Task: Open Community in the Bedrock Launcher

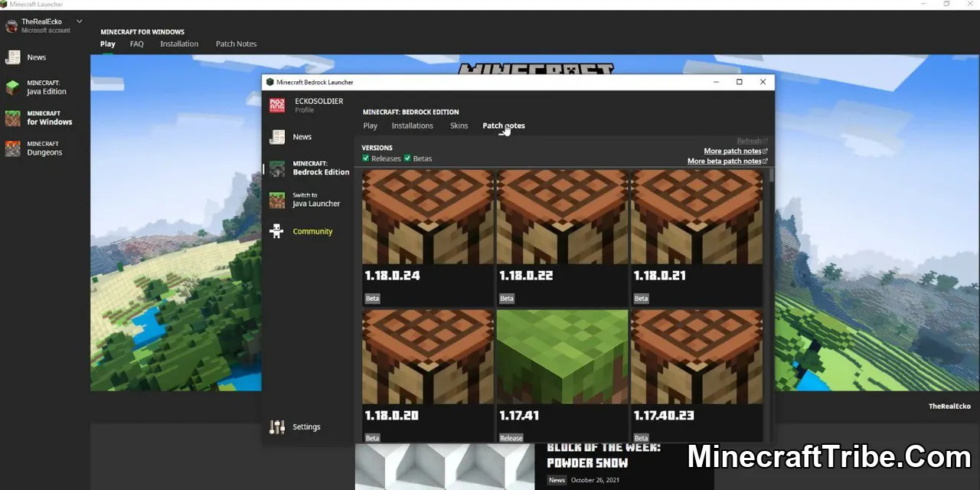Action: 312,231
